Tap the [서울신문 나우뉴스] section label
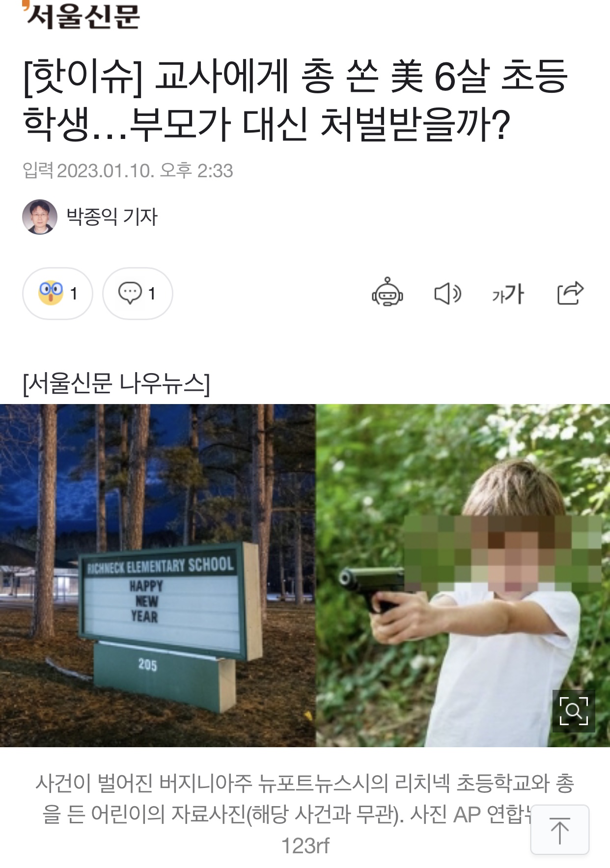Image resolution: width=610 pixels, height=868 pixels. 116,383
